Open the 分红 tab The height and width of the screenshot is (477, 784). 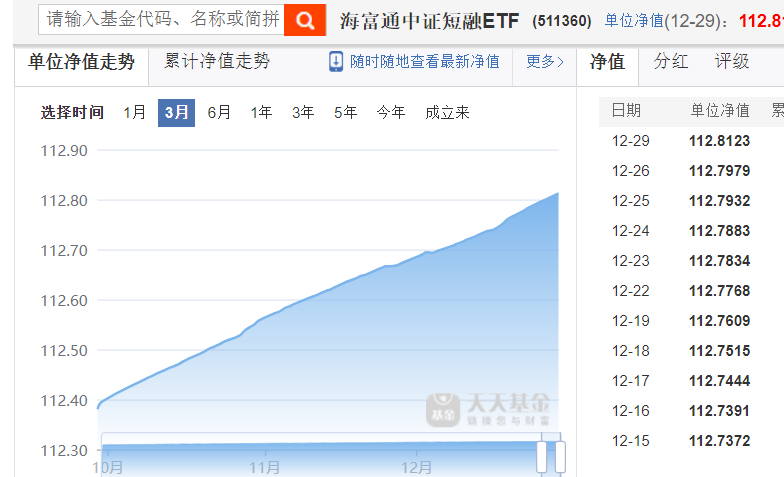pos(671,61)
